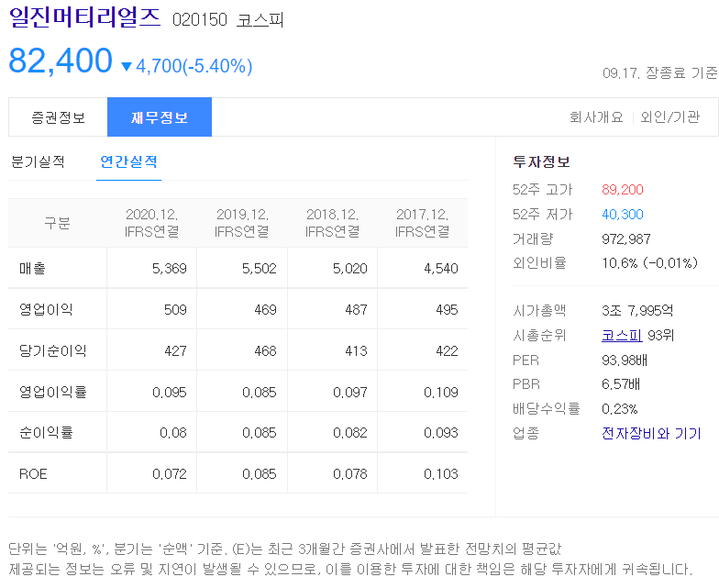Click the down-arrow price change icon
Screen dimensions: 719x588
127,67
